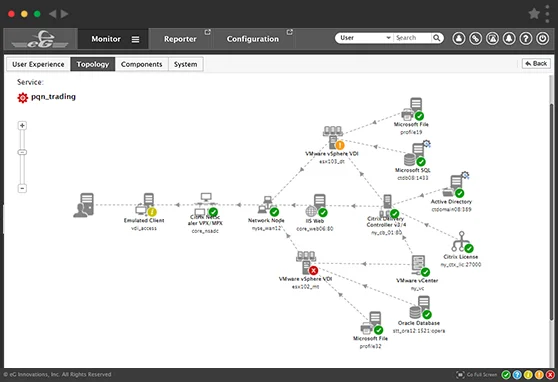Switch to the Components tab
558x382 pixels.
[x=141, y=64]
